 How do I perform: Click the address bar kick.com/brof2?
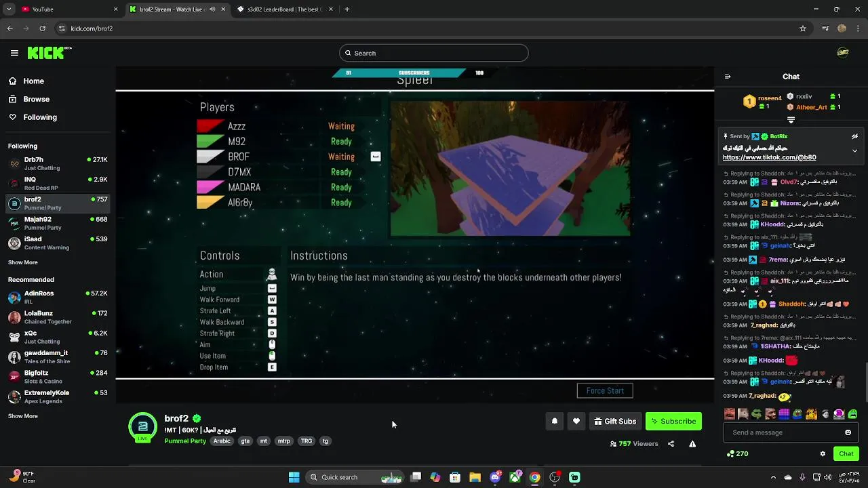point(92,28)
